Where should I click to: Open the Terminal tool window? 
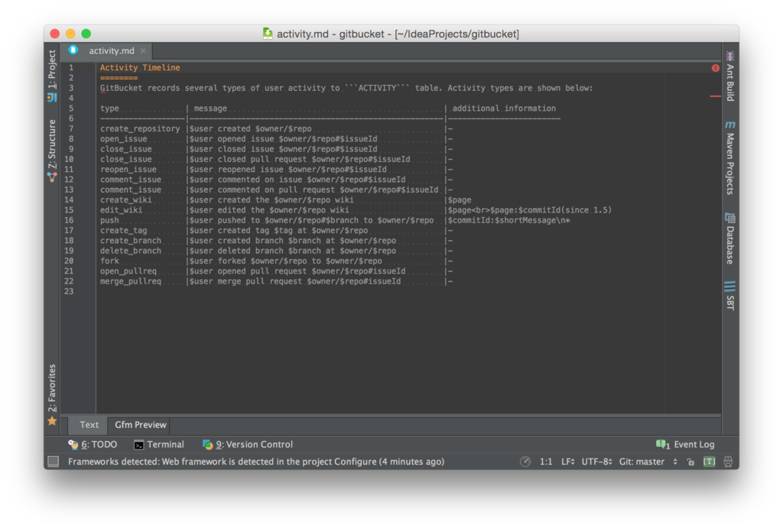(x=159, y=444)
